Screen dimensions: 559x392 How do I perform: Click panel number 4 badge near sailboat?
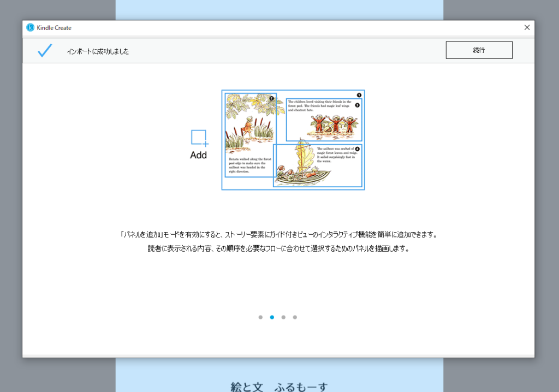pos(357,149)
